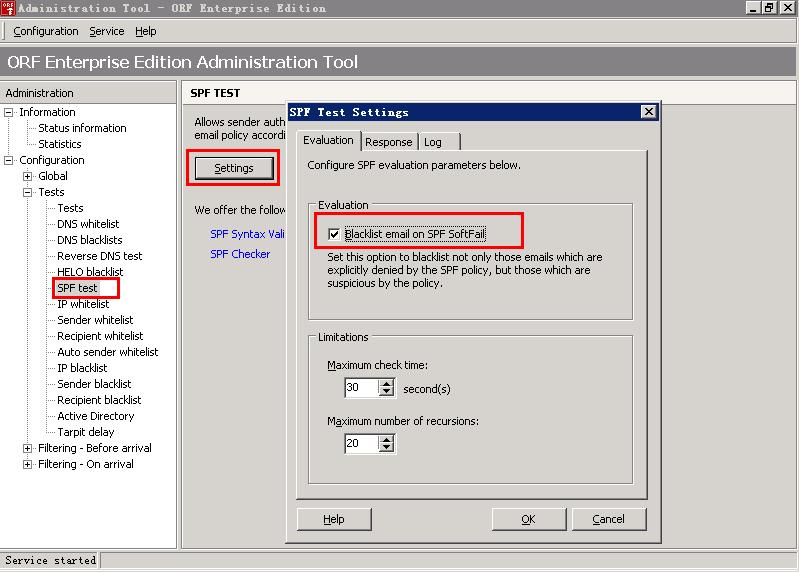
Task: Expand Filtering - On arrival node
Action: pos(27,464)
